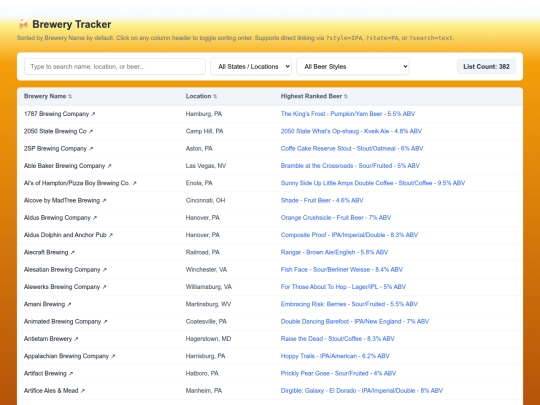540x405 pixels.
Task: Select the Manheim, PA location cell
Action: pos(204,391)
